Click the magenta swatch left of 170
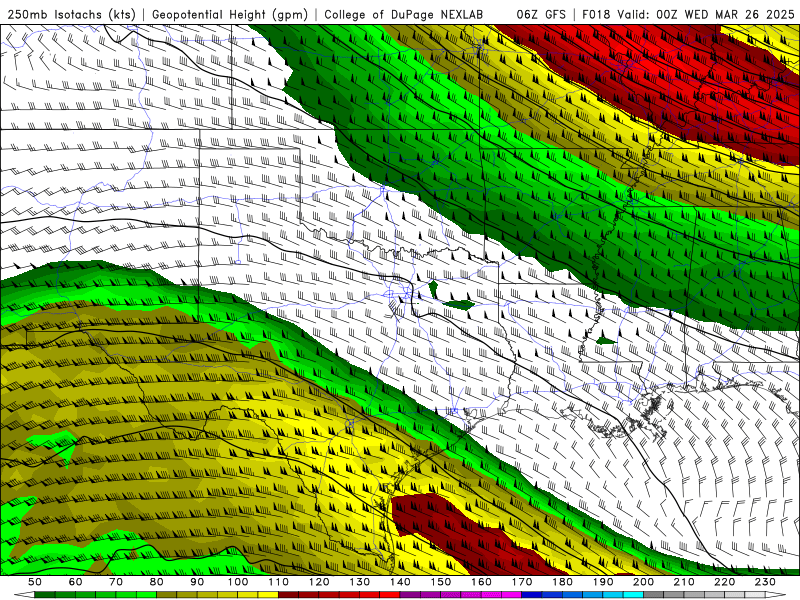This screenshot has width=800, height=600. tap(512, 595)
